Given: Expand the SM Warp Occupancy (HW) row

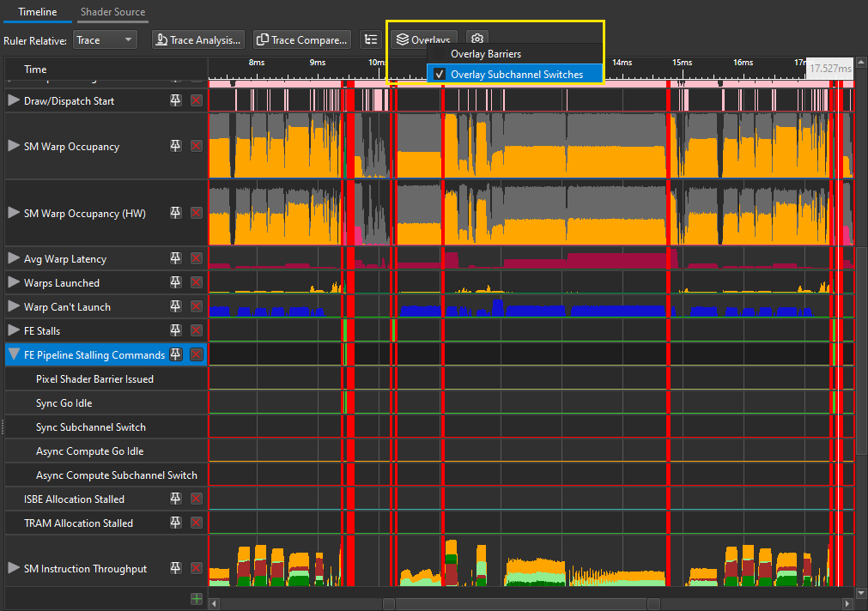Looking at the screenshot, I should click(12, 212).
